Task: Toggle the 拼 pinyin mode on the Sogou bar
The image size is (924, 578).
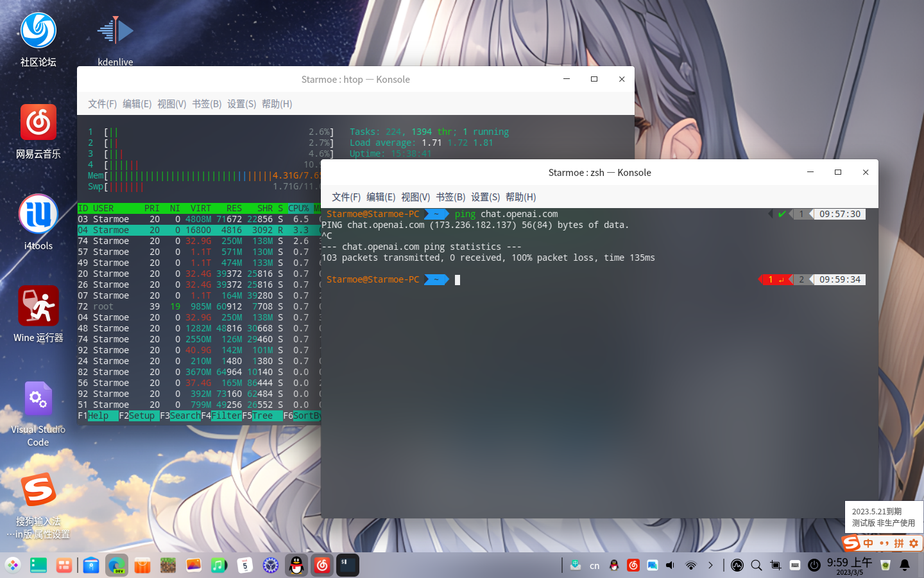Action: (899, 543)
